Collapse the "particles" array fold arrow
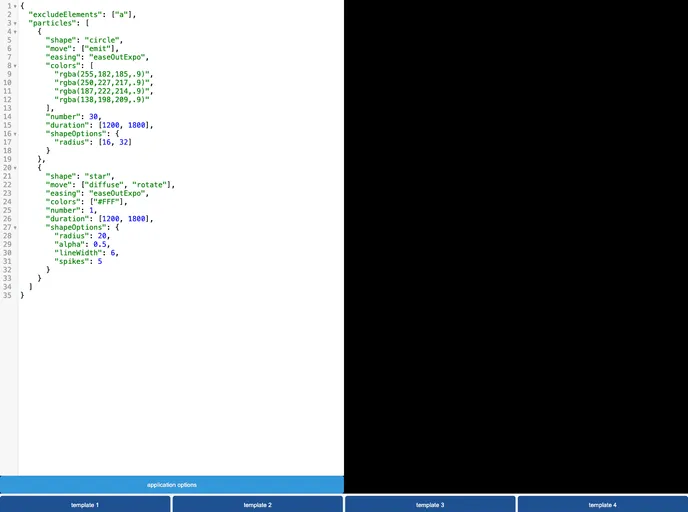This screenshot has height=512, width=688. [x=15, y=23]
